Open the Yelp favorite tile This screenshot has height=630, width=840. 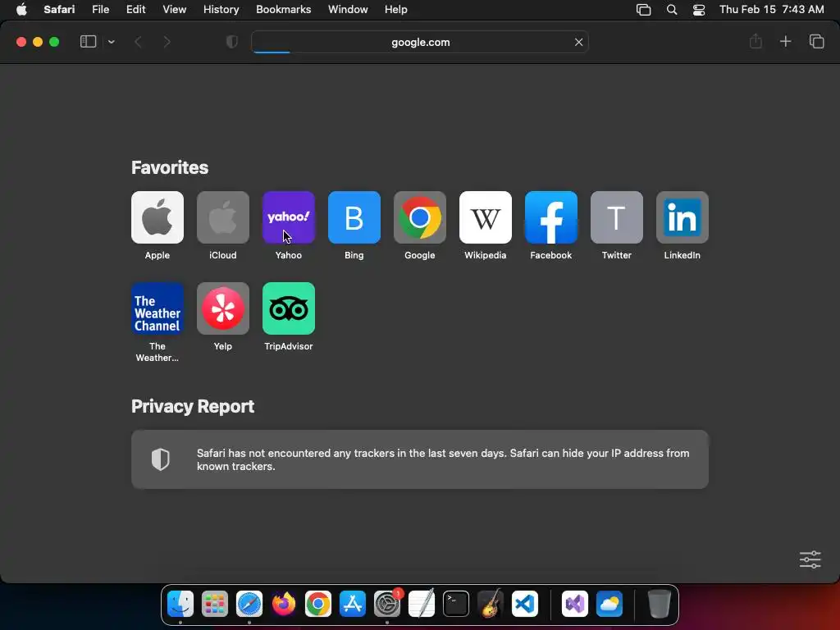(223, 308)
